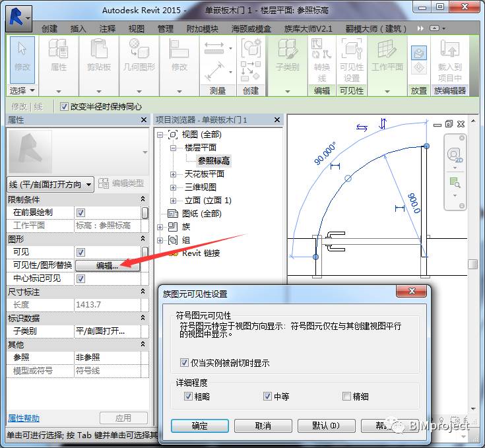Click the Default button in dialog
This screenshot has height=448, width=485.
tap(326, 426)
